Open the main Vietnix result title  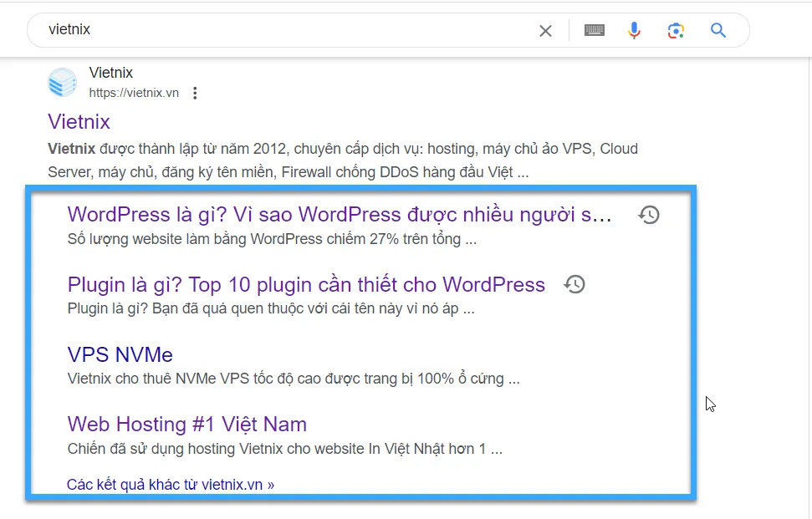(x=79, y=122)
